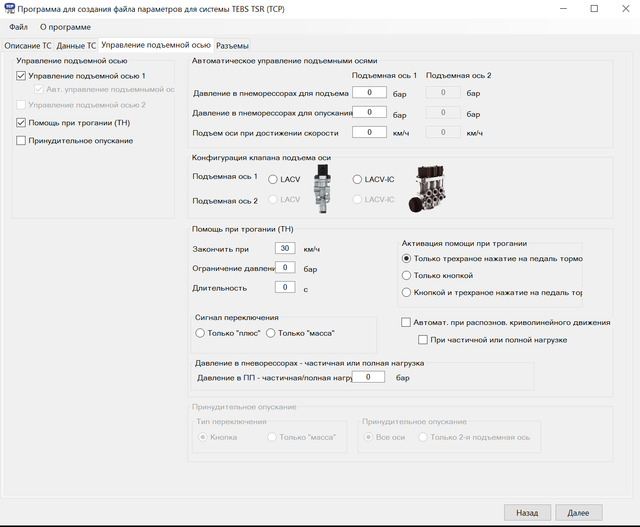
Task: Select 'Только "плюс"' switching signal
Action: coord(201,333)
